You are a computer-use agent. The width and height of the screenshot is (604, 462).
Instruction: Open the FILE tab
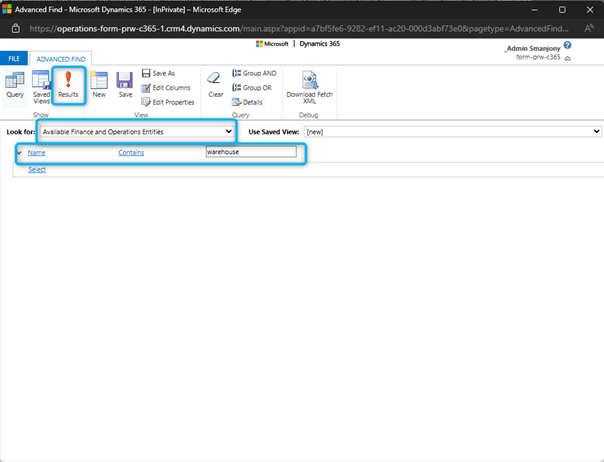(15, 59)
